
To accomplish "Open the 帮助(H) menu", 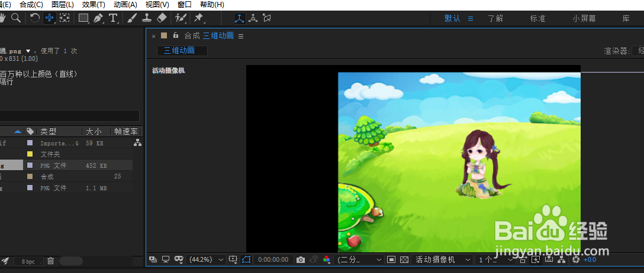I will 212,5.
